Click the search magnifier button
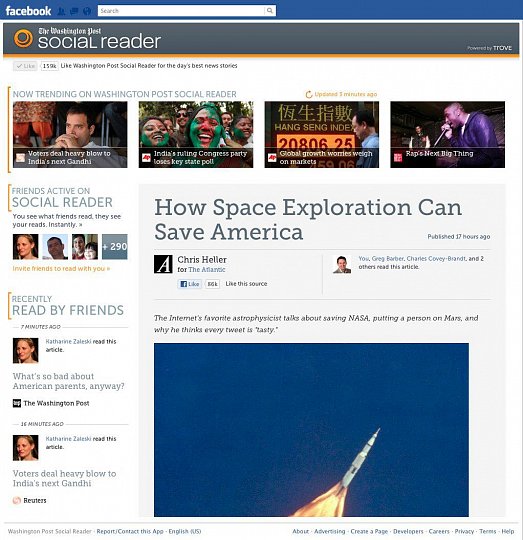The width and height of the screenshot is (523, 540). (x=270, y=11)
